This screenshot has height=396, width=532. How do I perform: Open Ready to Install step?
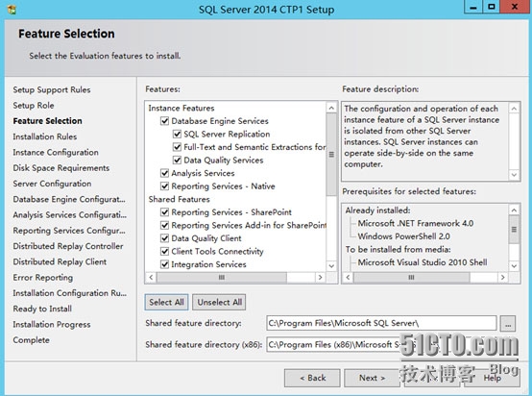click(42, 309)
